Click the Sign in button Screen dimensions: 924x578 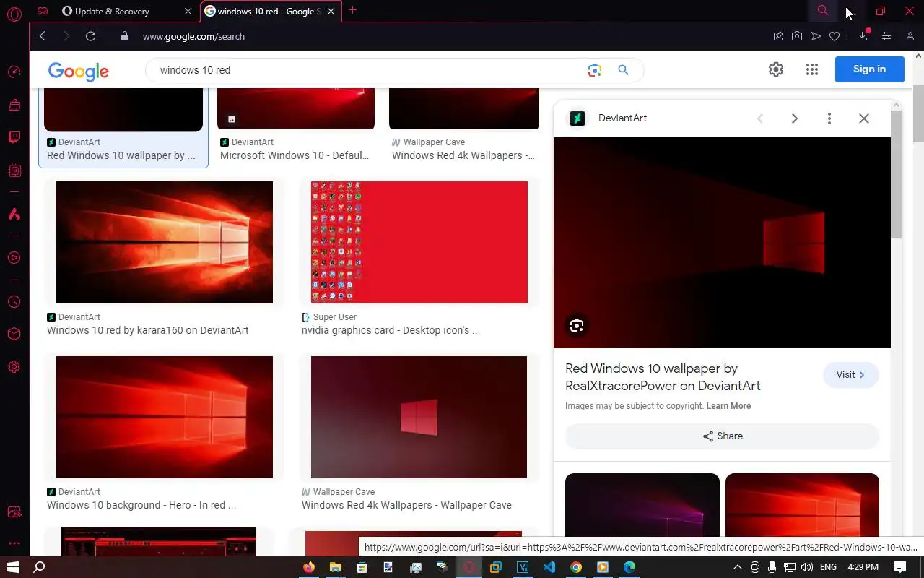coord(869,69)
